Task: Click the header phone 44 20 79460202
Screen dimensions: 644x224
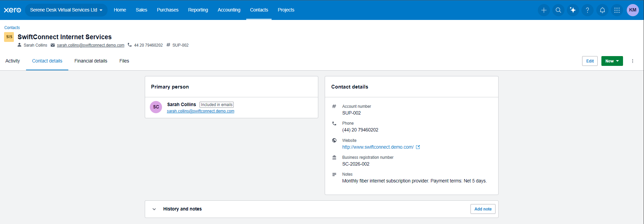Action: click(x=148, y=45)
